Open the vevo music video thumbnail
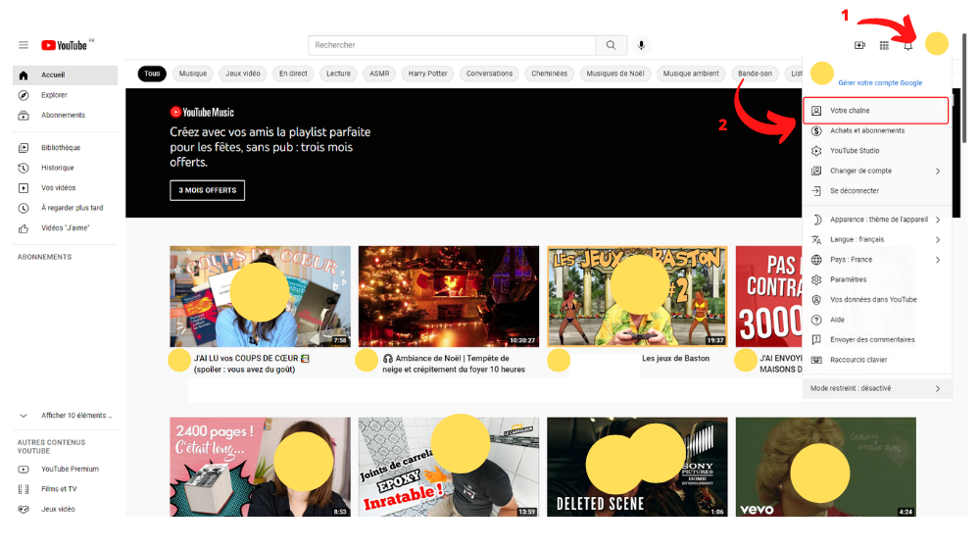Viewport: 980px width, 549px height. coord(825,467)
